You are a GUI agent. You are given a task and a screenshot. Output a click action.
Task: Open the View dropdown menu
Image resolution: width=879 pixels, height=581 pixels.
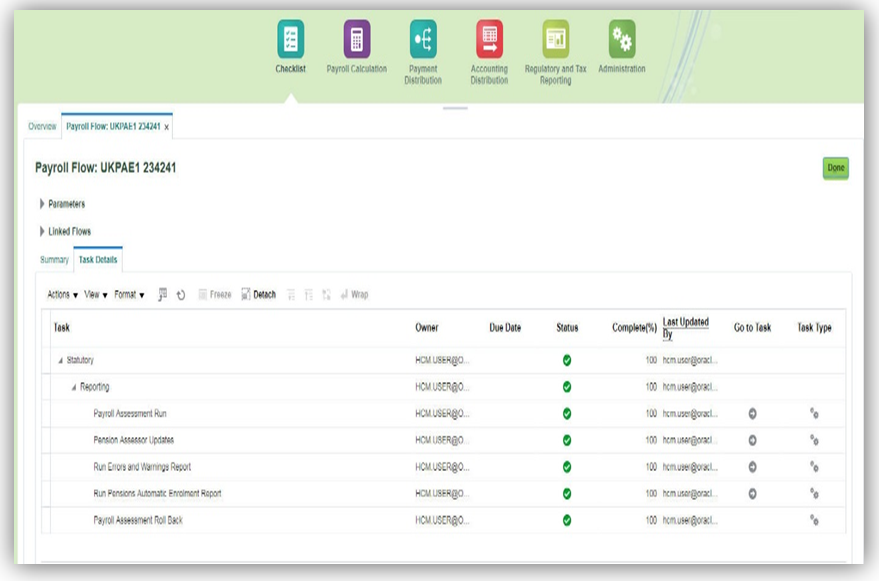(x=95, y=294)
